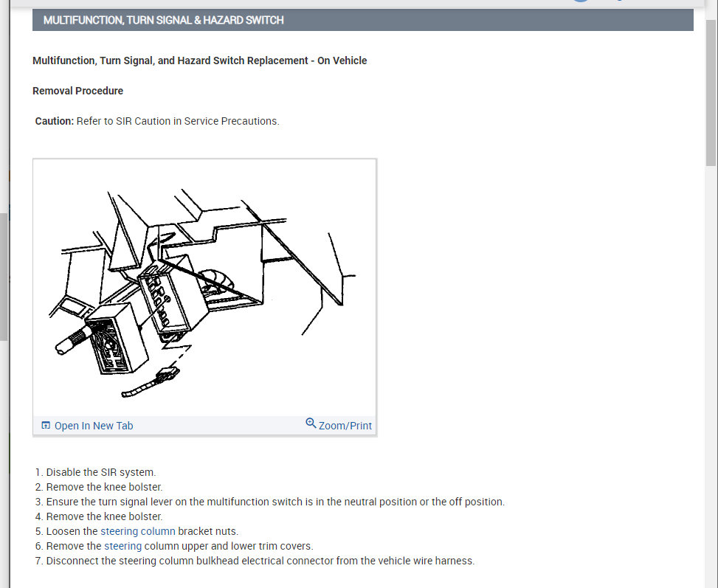The image size is (718, 588).
Task: Open the diagram in a new tab link
Action: [94, 426]
